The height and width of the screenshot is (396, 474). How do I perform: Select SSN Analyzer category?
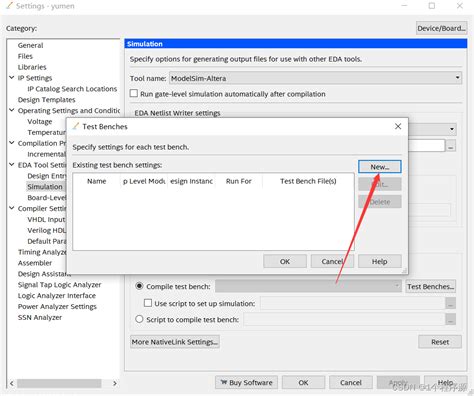point(40,317)
